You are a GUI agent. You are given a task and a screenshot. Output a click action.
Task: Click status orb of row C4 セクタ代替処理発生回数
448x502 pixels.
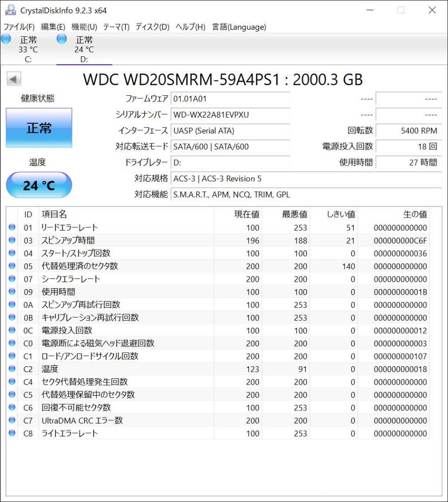12,381
